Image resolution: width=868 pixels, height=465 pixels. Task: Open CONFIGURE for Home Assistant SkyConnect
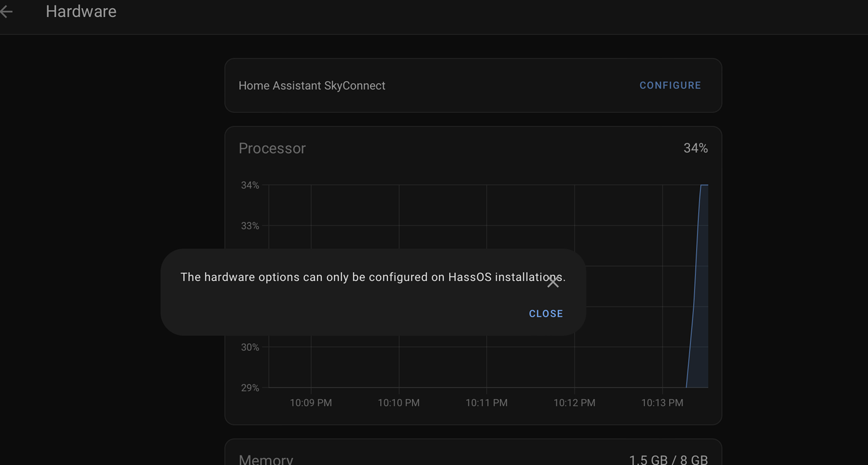tap(670, 85)
